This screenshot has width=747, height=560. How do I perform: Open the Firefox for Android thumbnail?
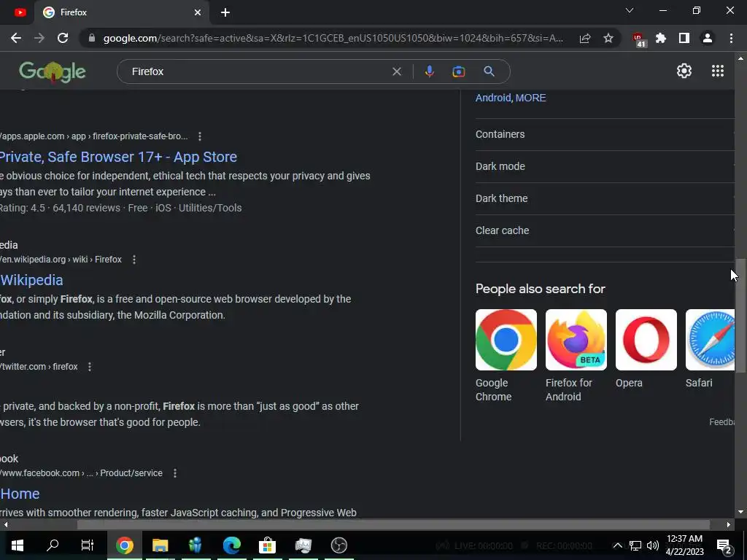(576, 340)
